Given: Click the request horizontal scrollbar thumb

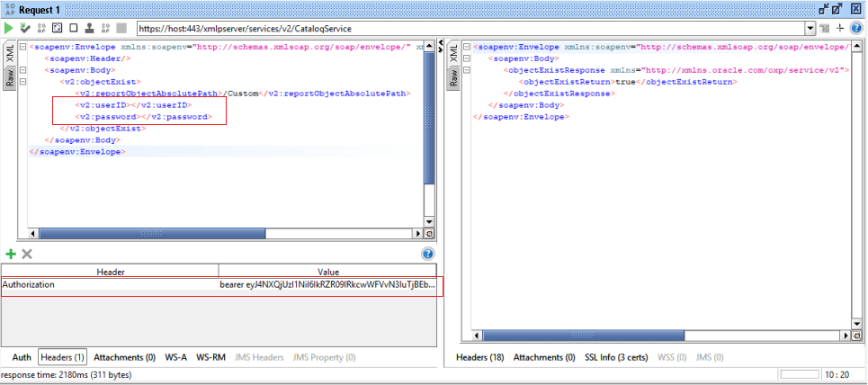Looking at the screenshot, I should pos(152,234).
